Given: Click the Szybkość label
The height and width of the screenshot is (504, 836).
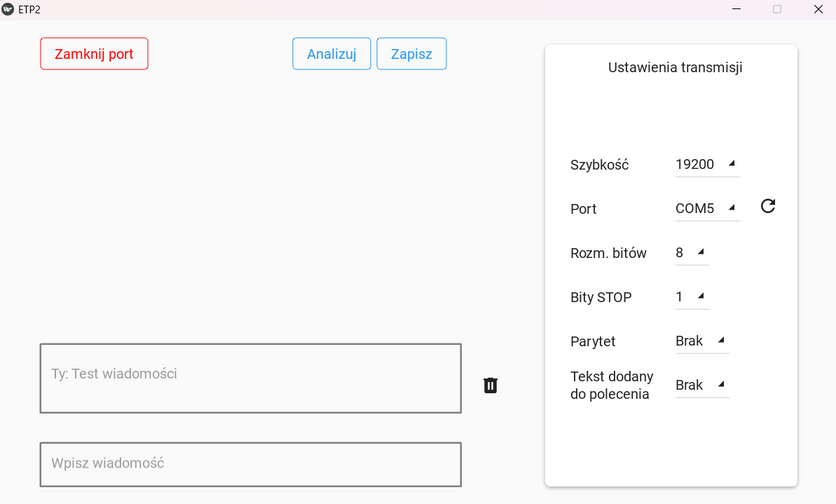Looking at the screenshot, I should coord(599,165).
